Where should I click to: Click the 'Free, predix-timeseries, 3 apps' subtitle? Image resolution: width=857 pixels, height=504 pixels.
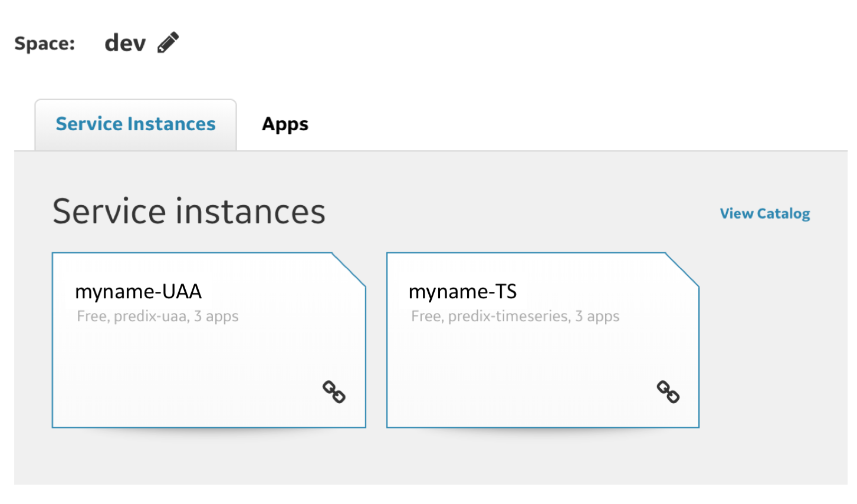click(x=515, y=317)
